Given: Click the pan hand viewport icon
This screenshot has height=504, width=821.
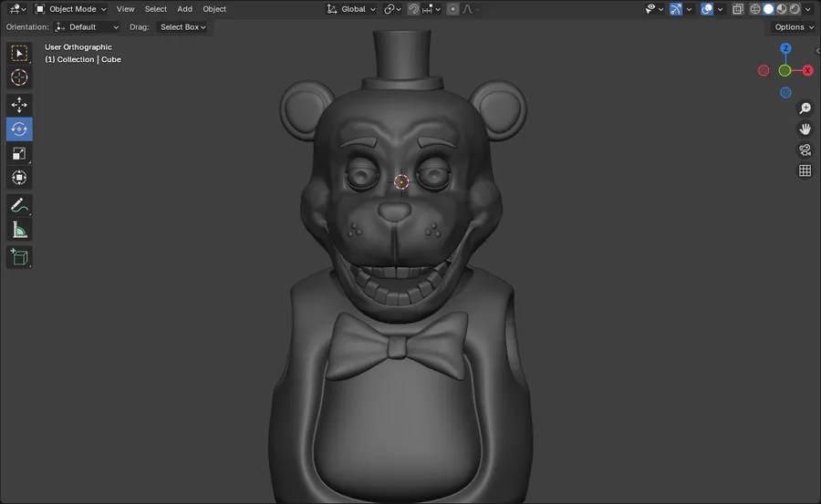Looking at the screenshot, I should (805, 129).
